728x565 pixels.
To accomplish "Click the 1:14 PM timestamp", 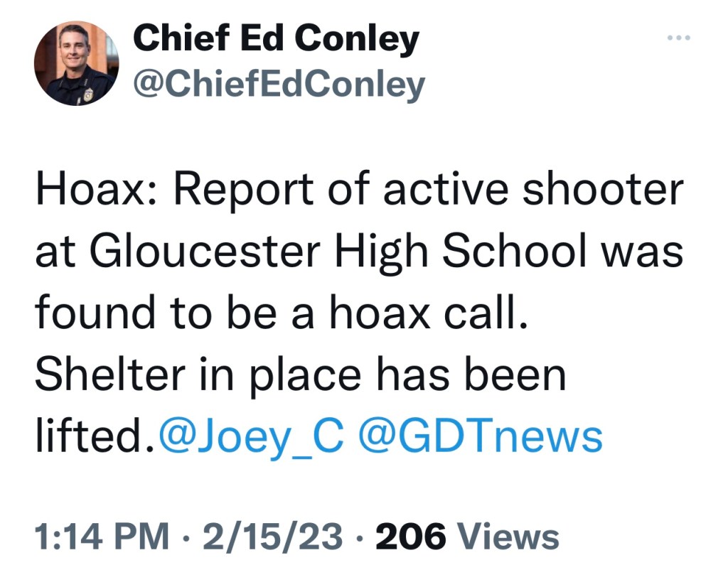I will pyautogui.click(x=101, y=536).
